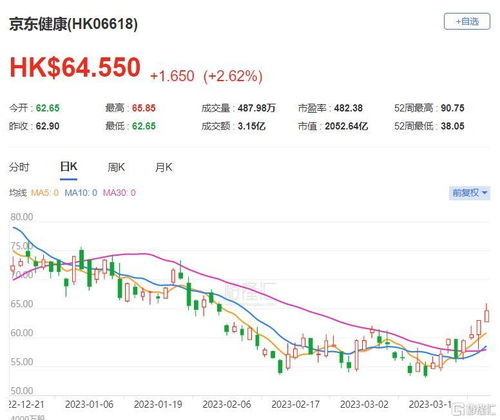This screenshot has height=420, width=500.
Task: Select the 日K daily chart tab
Action: pyautogui.click(x=69, y=166)
